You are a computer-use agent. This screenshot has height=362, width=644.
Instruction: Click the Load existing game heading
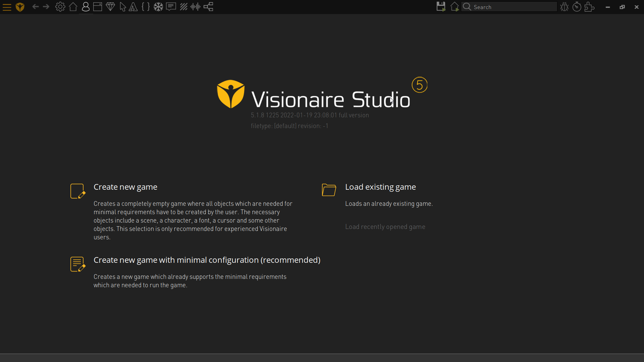tap(380, 187)
